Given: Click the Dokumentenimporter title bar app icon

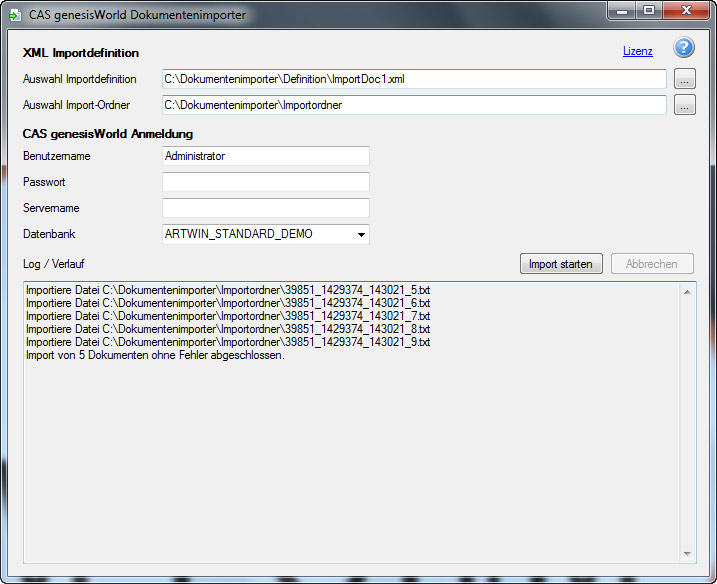Looking at the screenshot, I should (15, 15).
